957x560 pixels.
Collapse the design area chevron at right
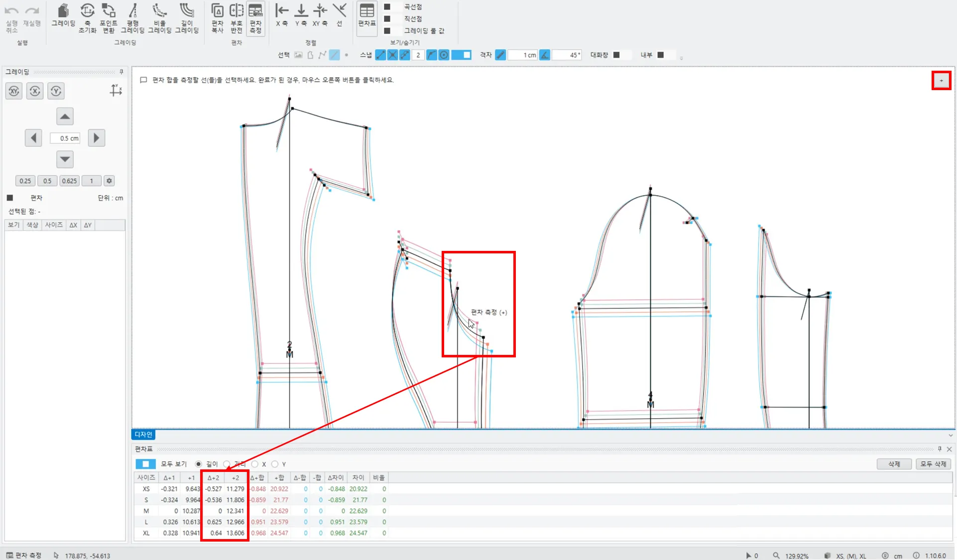[x=950, y=435]
